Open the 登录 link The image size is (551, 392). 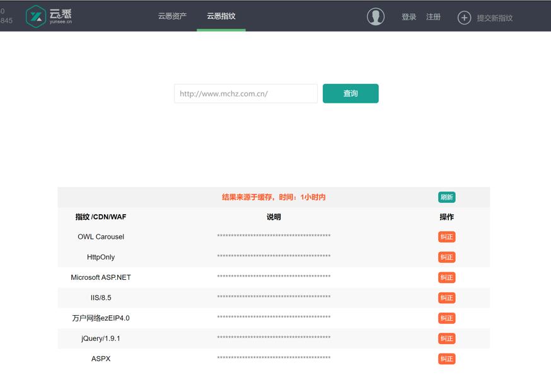point(409,17)
